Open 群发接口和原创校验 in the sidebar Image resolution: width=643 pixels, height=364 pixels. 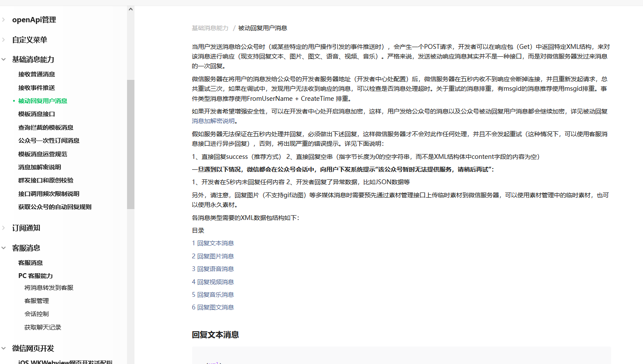46,180
